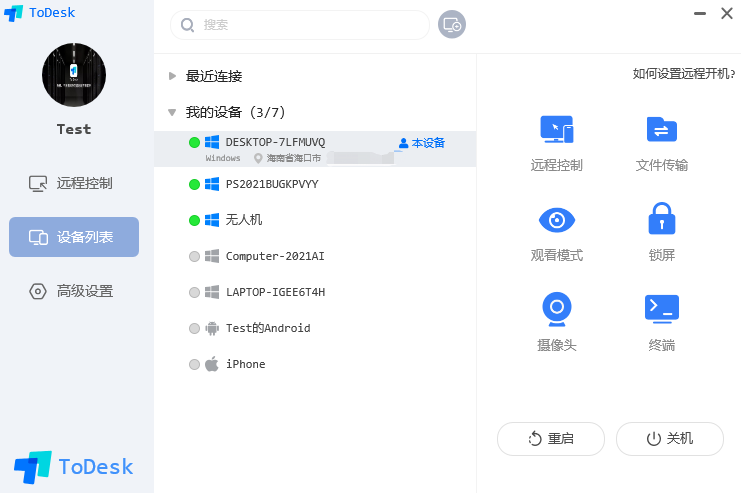Click the 重启 restart button
The width and height of the screenshot is (741, 493).
click(551, 439)
